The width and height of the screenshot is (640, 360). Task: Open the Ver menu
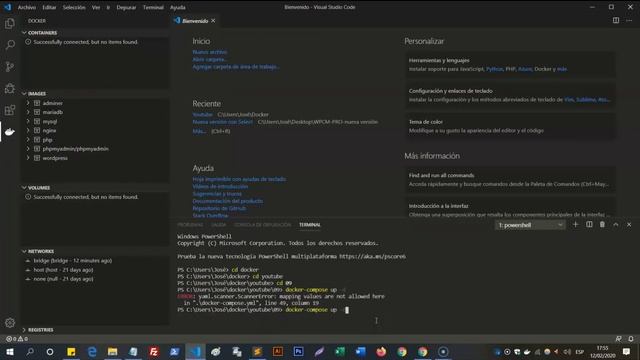[x=96, y=7]
